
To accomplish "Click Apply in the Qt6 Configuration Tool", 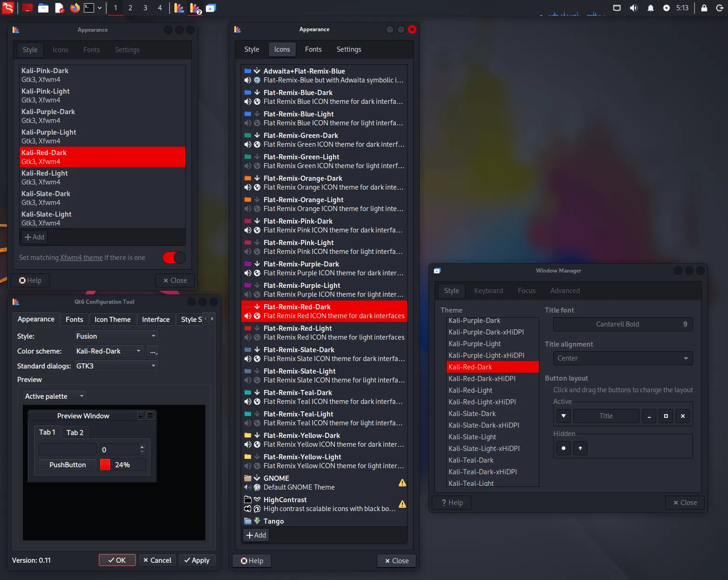I will point(197,560).
